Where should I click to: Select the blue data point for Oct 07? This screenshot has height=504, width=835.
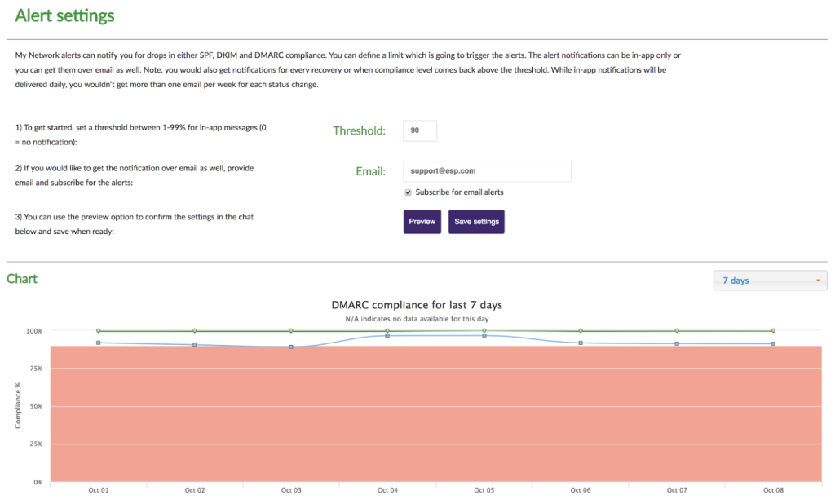coord(677,343)
